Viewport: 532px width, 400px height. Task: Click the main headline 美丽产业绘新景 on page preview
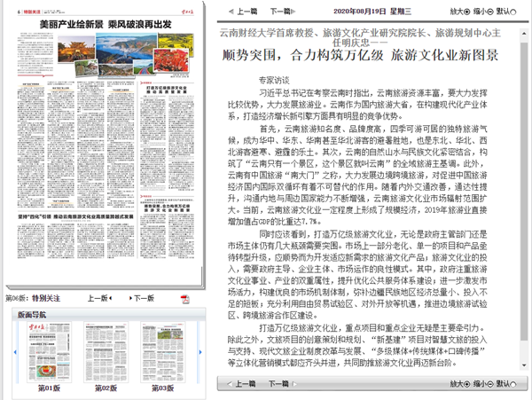click(x=106, y=24)
